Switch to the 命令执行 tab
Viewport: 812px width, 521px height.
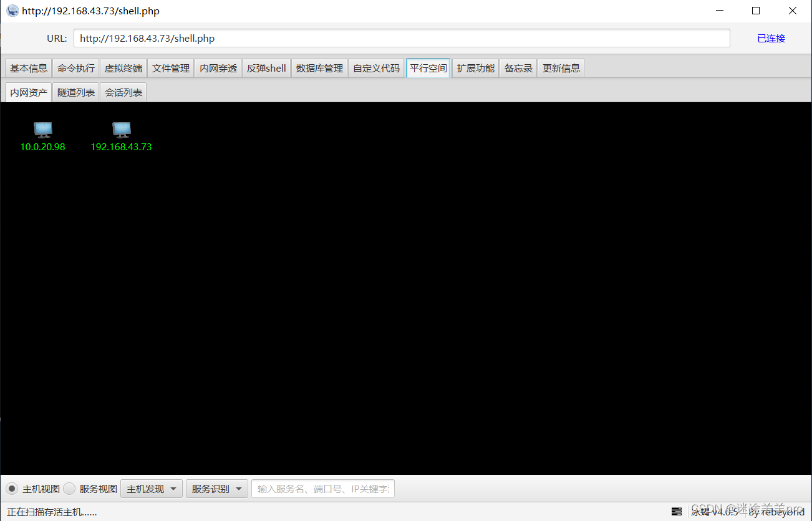pyautogui.click(x=76, y=68)
